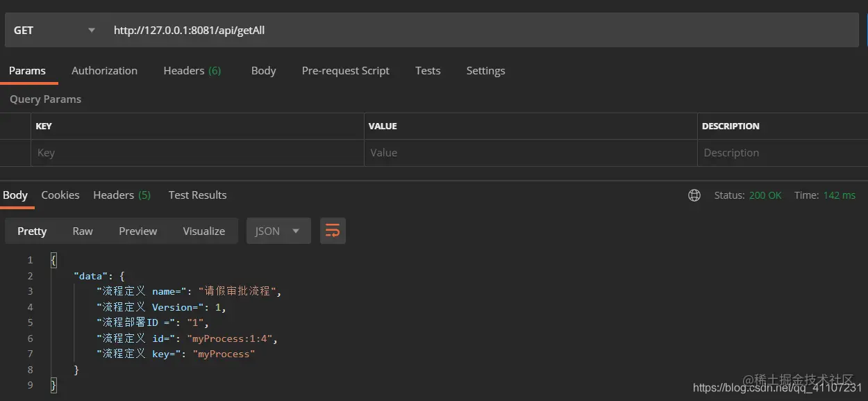Switch to Preview response view
This screenshot has height=401, width=868.
pos(138,231)
